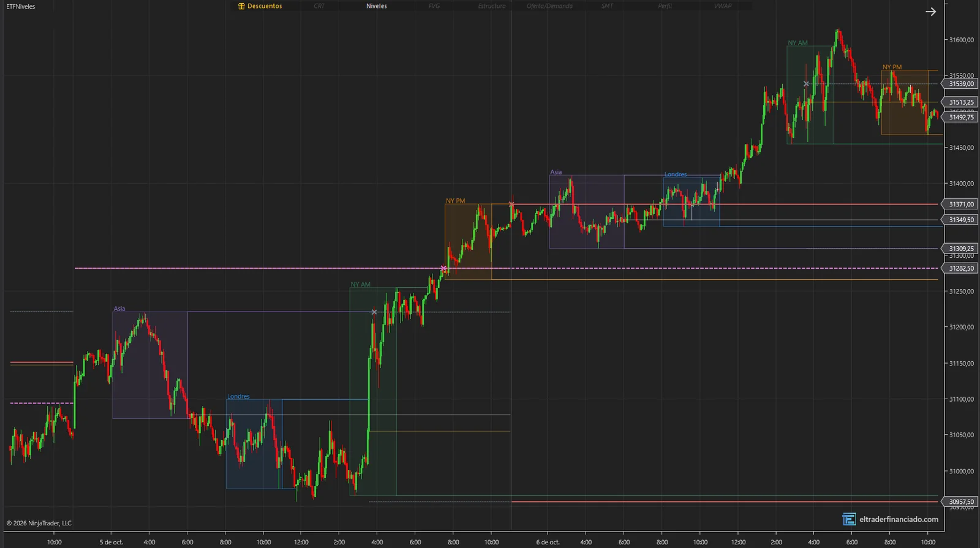
Task: Select the 31309,25 price level marker
Action: (959, 249)
